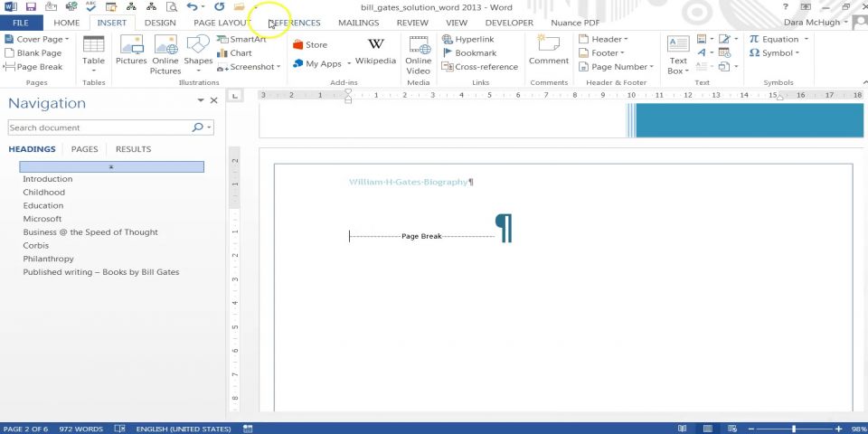Open Word Help question mark
Image resolution: width=868 pixels, height=434 pixels.
pos(786,7)
